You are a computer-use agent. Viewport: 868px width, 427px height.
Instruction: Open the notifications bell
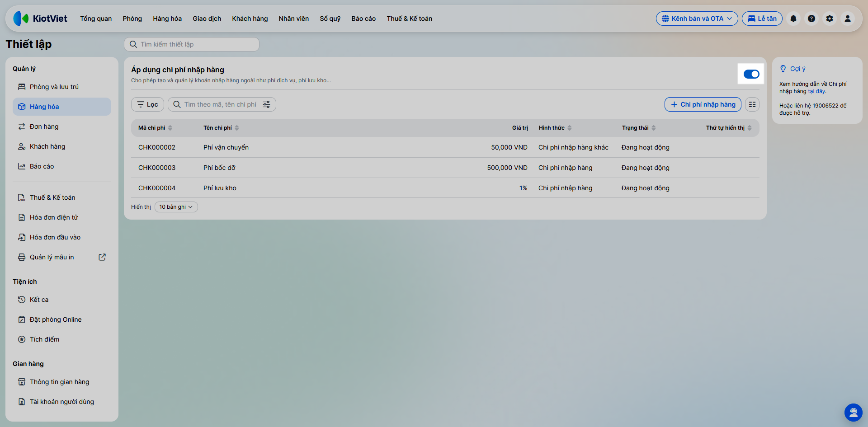793,19
